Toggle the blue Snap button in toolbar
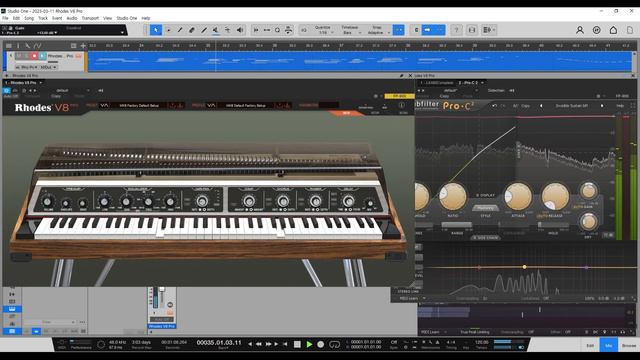The width and height of the screenshot is (640, 360). tap(398, 30)
